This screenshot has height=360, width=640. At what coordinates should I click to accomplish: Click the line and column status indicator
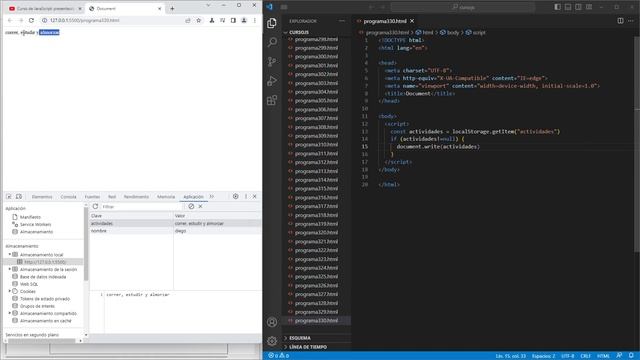click(x=511, y=356)
